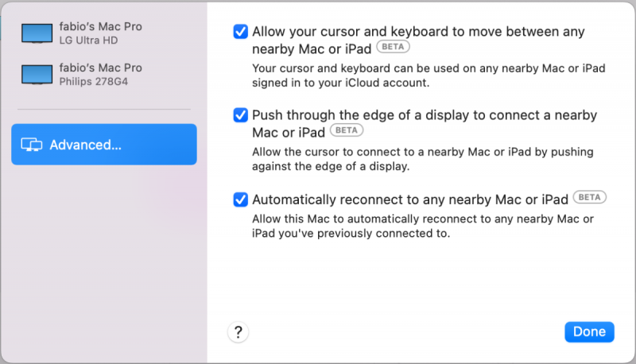
Task: Open help with the question mark button
Action: pyautogui.click(x=238, y=331)
